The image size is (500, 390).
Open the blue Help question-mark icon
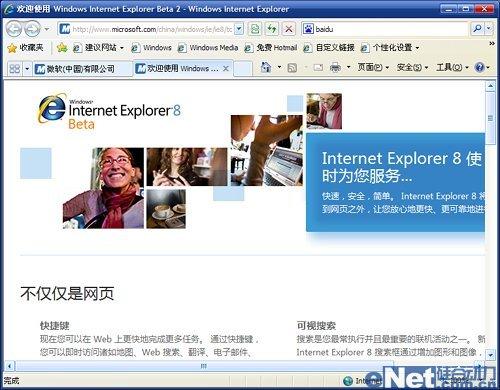click(479, 68)
